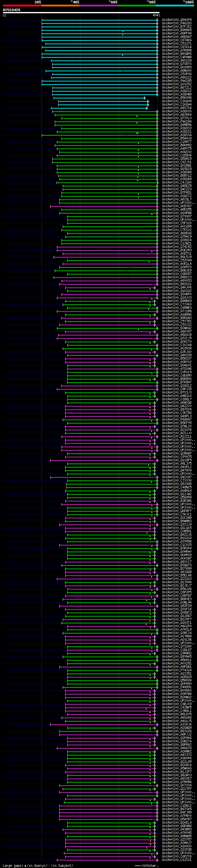This screenshot has height=868, width=197.
Task: Select the UniRef100_A9S1S8 entry
Action: click(177, 61)
